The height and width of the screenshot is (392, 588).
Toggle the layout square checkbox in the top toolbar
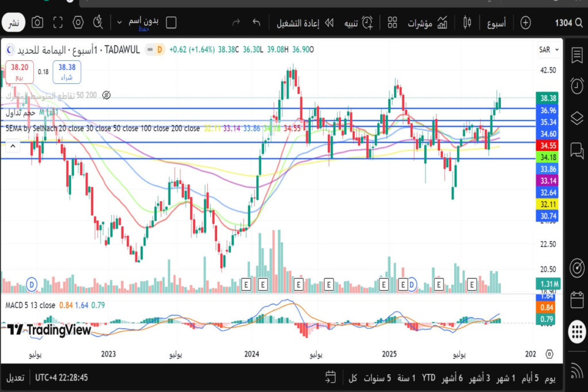171,23
